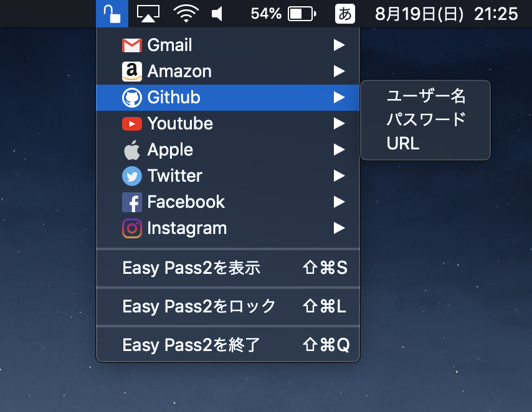532x412 pixels.
Task: Expand the Facebook submenu arrow
Action: tap(340, 202)
